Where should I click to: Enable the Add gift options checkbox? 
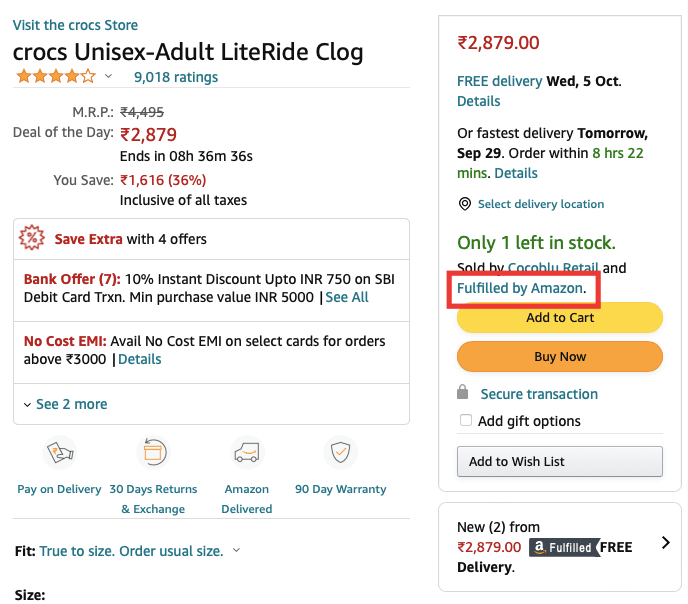click(466, 421)
